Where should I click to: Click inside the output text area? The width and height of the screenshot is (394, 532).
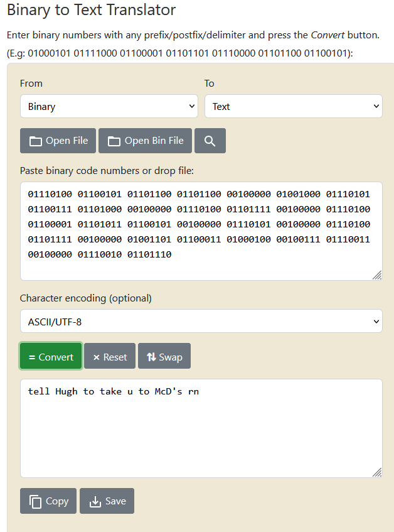click(201, 428)
